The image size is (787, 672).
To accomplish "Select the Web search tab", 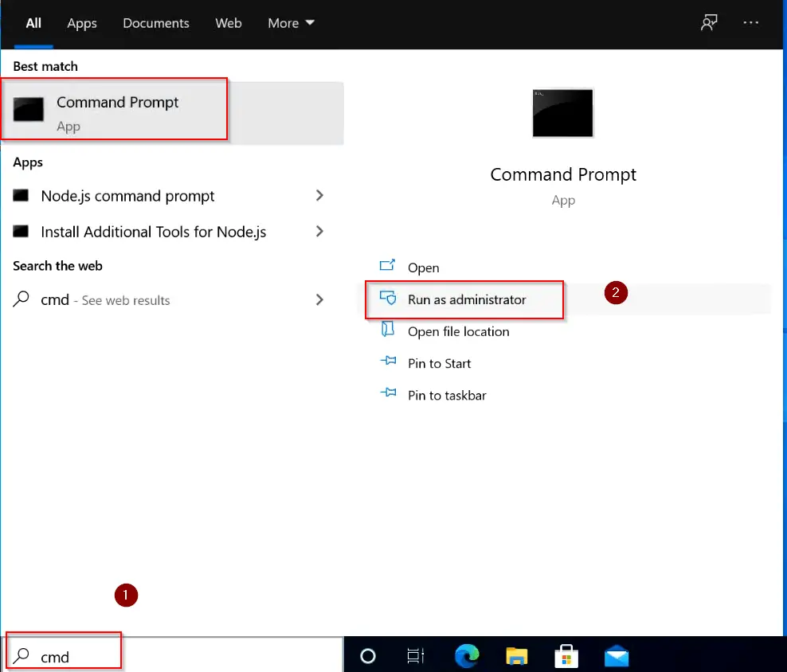I will click(x=229, y=23).
